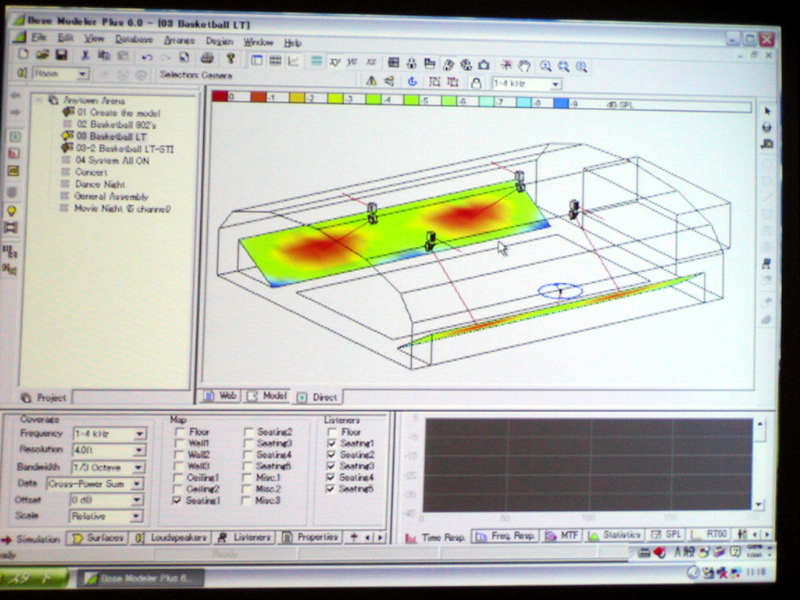
Task: Select Concert in the project tree
Action: [90, 172]
